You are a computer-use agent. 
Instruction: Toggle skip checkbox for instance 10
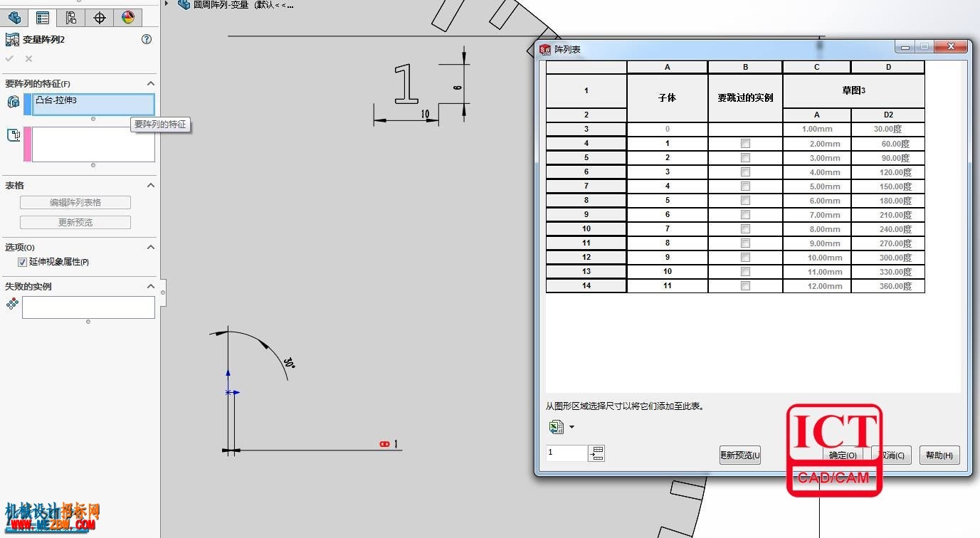coord(745,272)
